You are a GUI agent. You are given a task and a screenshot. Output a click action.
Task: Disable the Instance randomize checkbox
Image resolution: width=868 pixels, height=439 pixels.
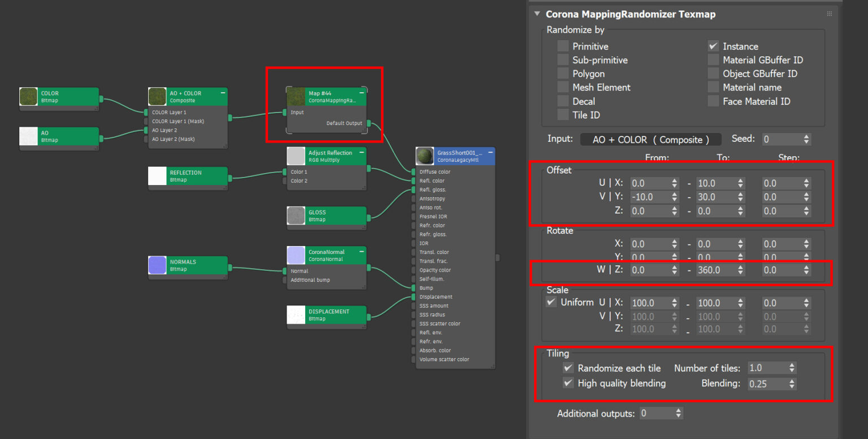[x=713, y=46]
